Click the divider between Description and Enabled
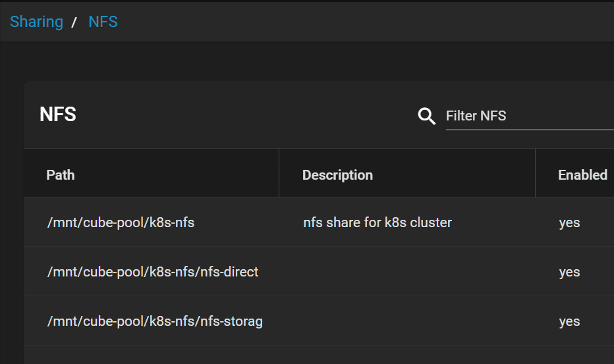This screenshot has width=614, height=364. 535,172
